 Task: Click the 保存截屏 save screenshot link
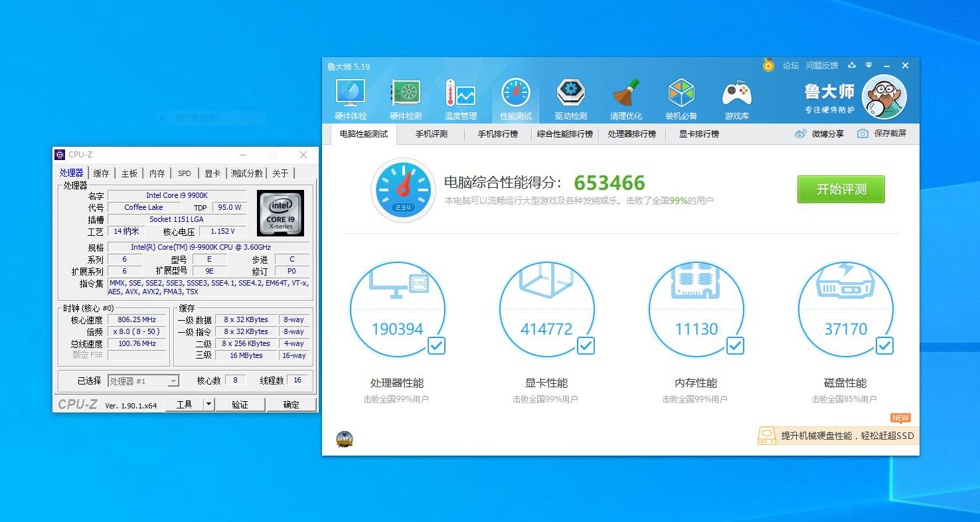click(x=890, y=133)
